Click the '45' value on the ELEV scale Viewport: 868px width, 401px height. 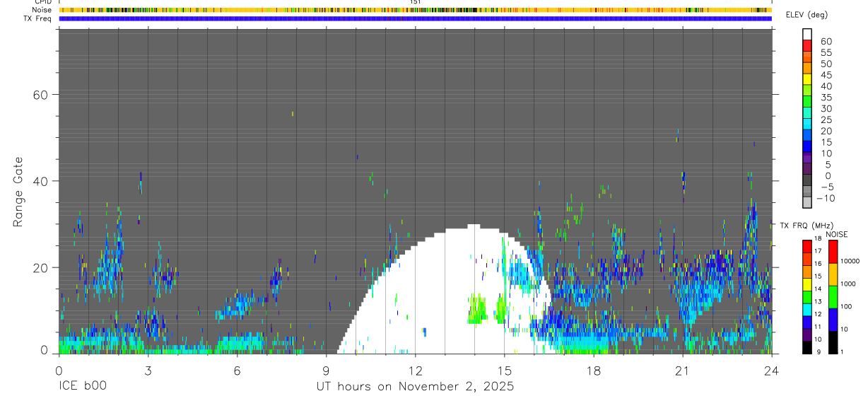point(826,75)
